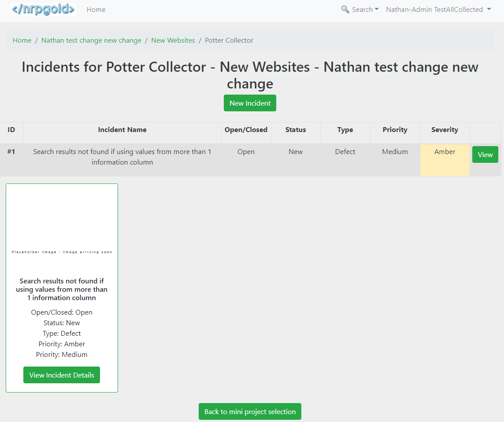Viewport: 504px width, 422px height.
Task: Click Back to mini project selection
Action: (x=250, y=411)
